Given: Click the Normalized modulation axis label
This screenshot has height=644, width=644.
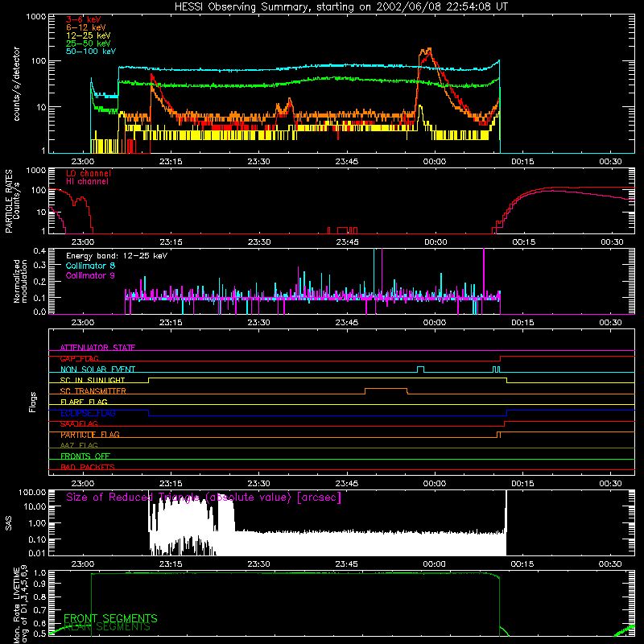Looking at the screenshot, I should 20,281.
